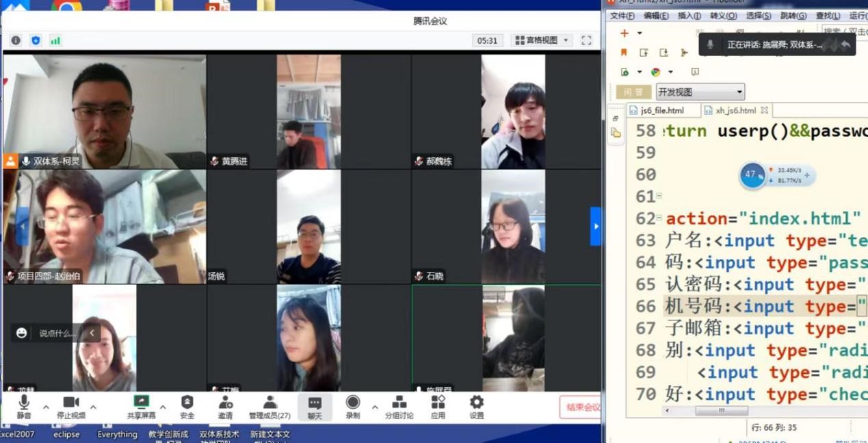Toggle 停止视频 camera button
Image resolution: width=868 pixels, height=443 pixels.
coord(71,403)
